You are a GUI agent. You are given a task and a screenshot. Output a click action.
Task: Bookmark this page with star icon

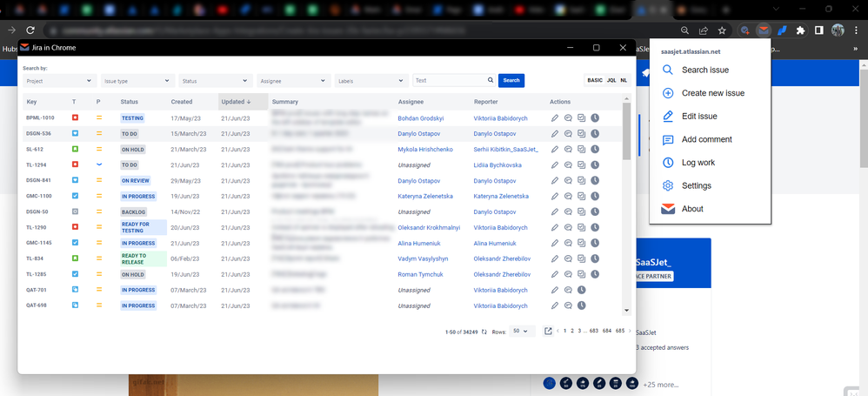click(x=722, y=30)
